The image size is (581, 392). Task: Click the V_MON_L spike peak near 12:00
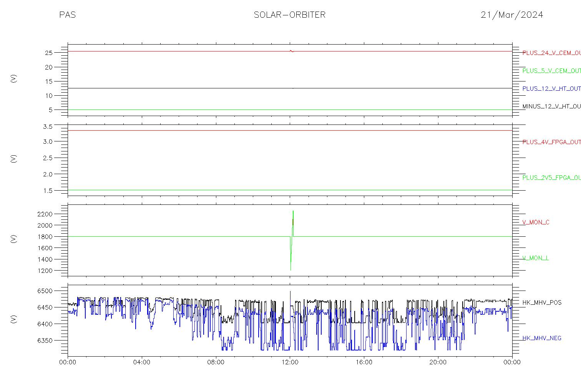point(293,211)
